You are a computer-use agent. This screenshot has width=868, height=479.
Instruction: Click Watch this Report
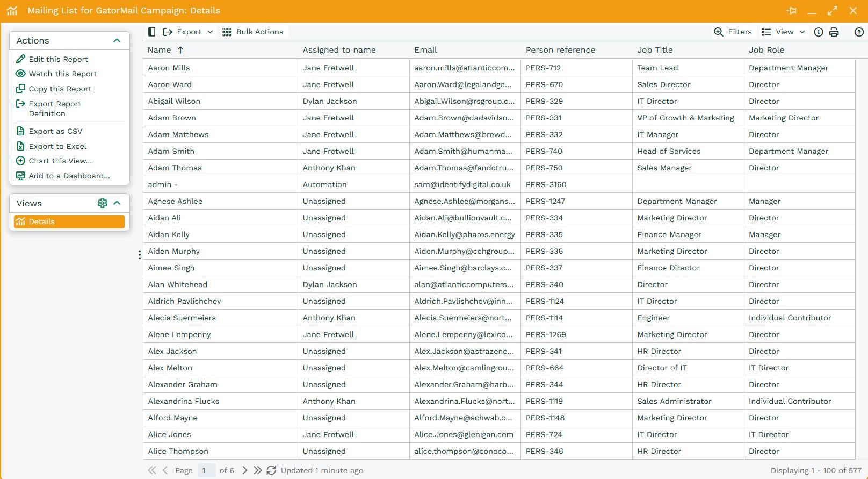[x=62, y=74]
